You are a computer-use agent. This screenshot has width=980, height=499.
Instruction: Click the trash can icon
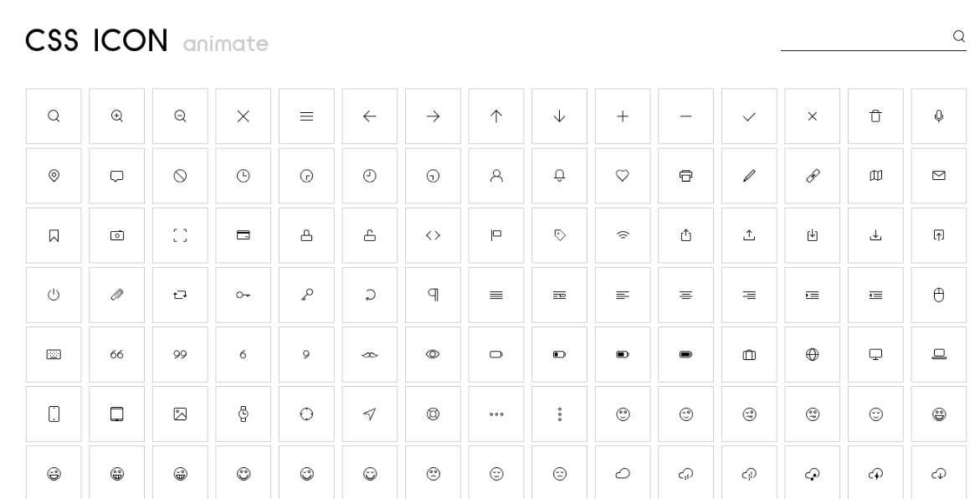point(875,116)
